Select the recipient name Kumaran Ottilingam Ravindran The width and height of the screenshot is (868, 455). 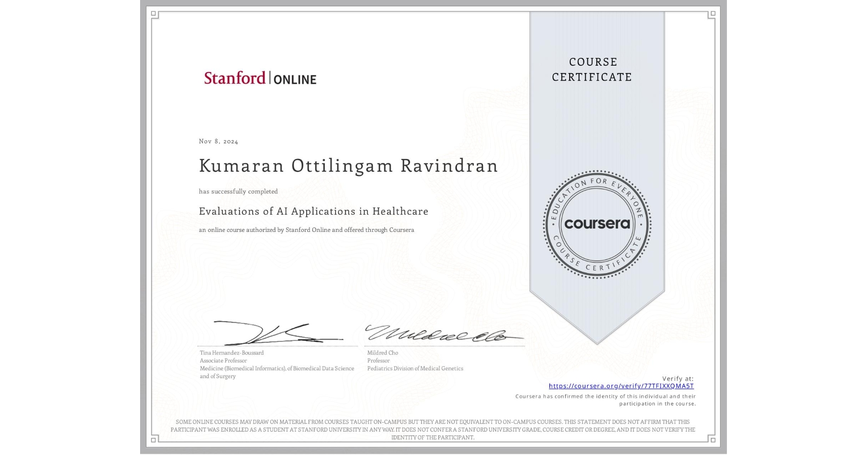[x=348, y=166]
